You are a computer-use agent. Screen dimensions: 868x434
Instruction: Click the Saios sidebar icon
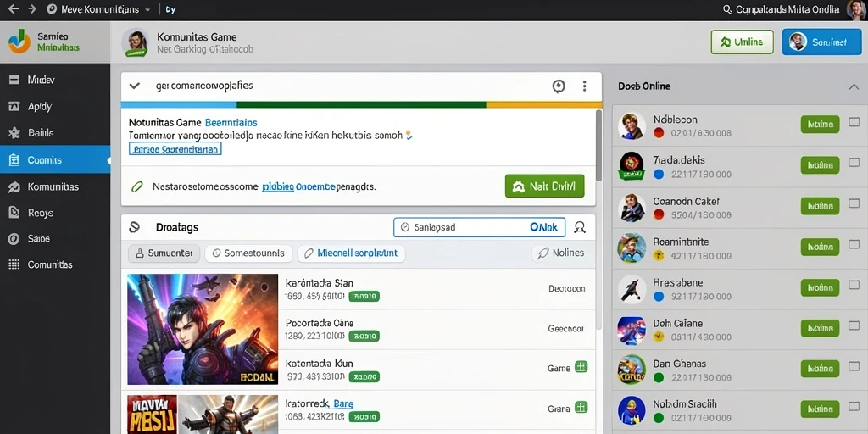14,238
